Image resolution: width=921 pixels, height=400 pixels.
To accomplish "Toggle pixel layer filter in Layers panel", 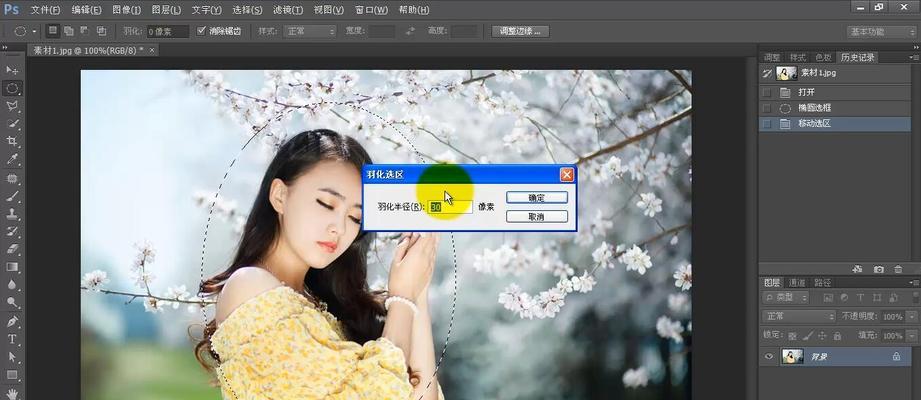I will (x=828, y=298).
